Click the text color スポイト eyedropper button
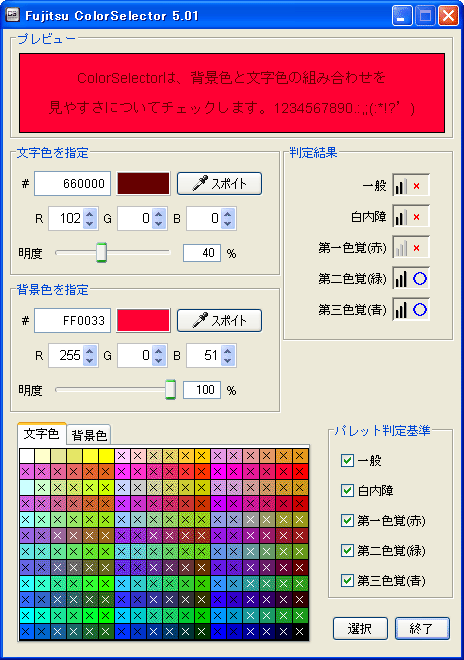Screen dimensions: 464x660 coord(219,184)
